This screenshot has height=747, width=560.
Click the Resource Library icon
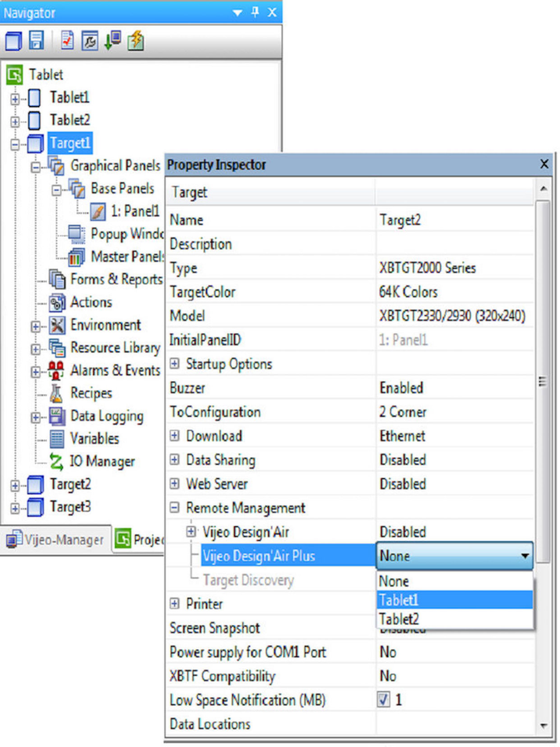pos(57,348)
